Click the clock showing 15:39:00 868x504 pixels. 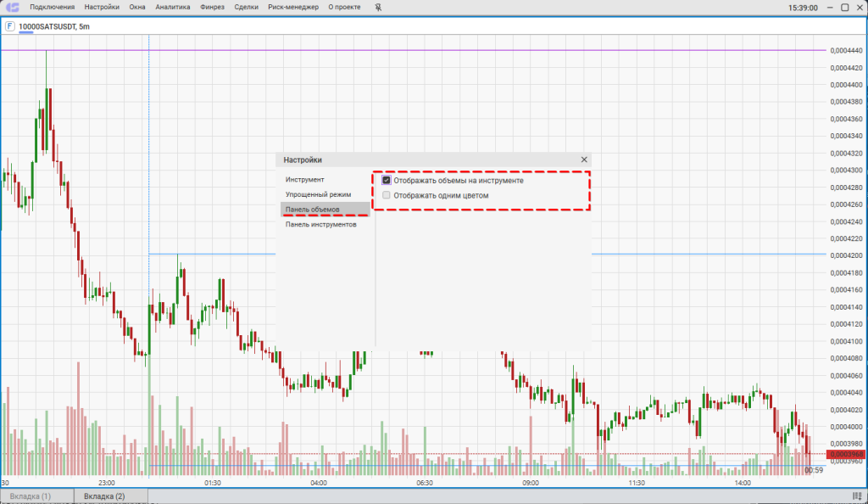803,8
